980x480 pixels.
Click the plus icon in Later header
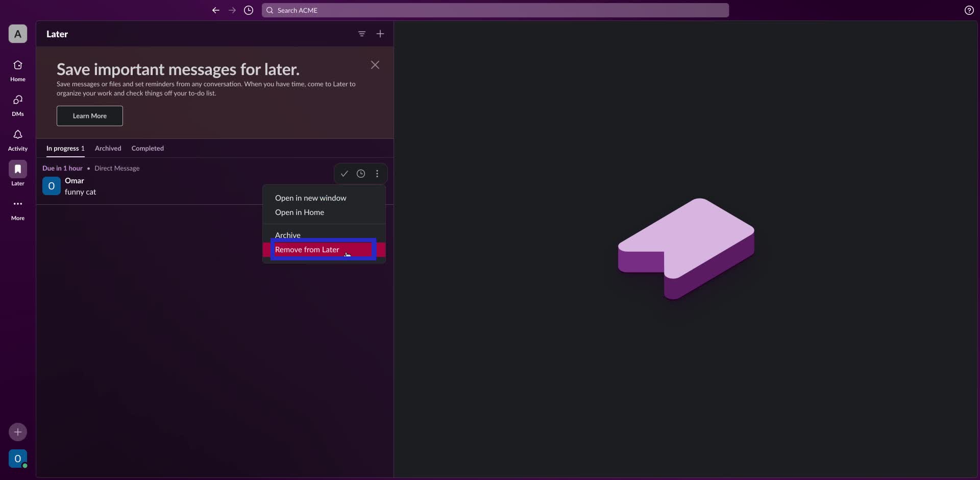(x=380, y=34)
